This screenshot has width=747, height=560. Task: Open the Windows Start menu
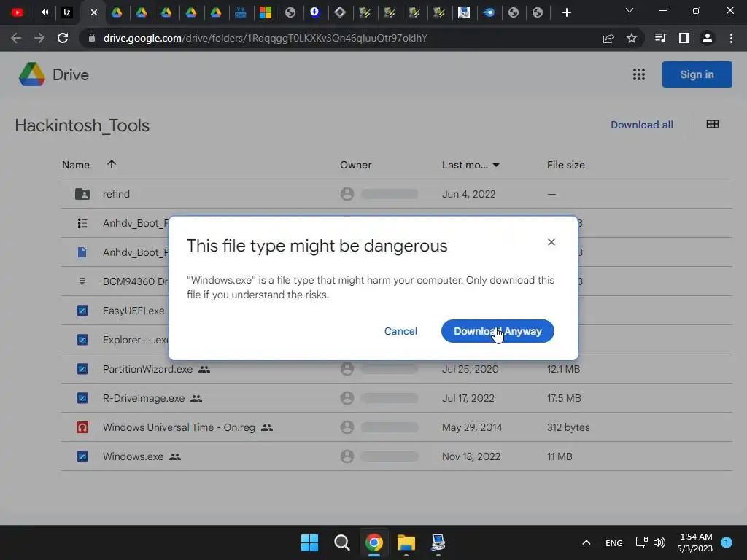[309, 542]
